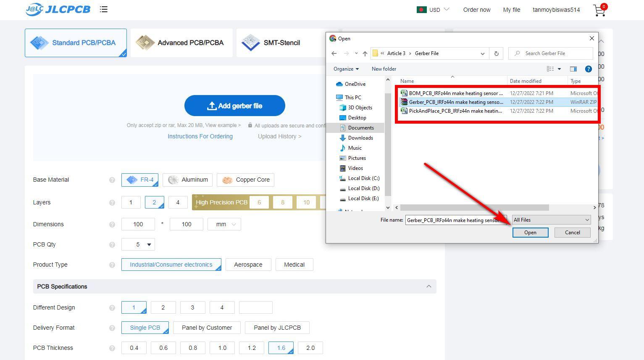Select Medical product type
This screenshot has height=360, width=644.
click(294, 265)
